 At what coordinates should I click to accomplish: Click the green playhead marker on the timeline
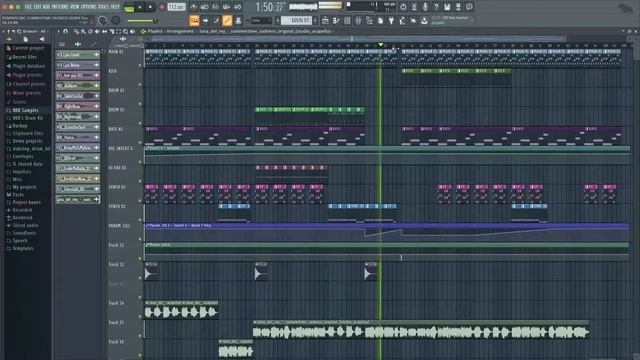tap(381, 45)
